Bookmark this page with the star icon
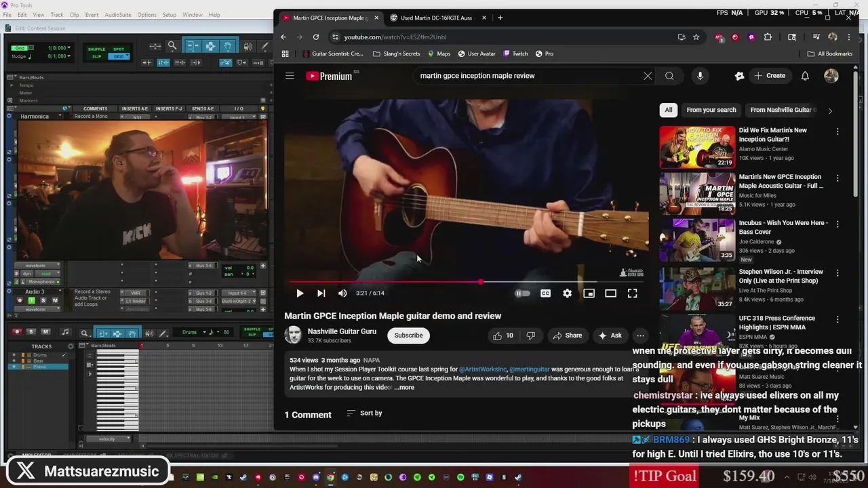Screen dimensions: 868x488 click(696, 37)
